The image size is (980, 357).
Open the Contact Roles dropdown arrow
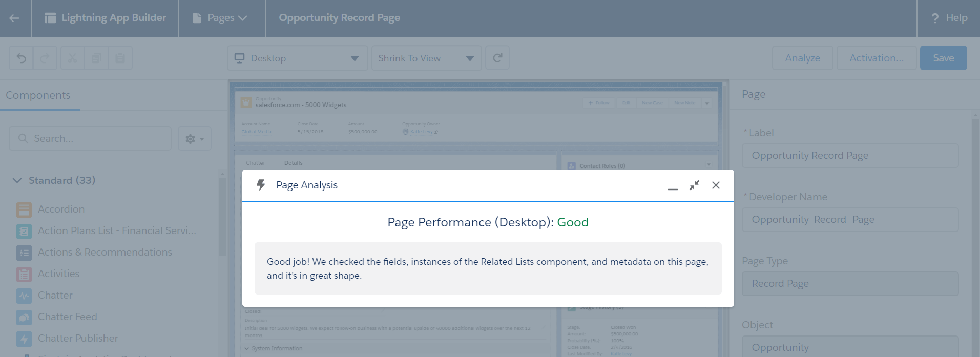(x=709, y=165)
